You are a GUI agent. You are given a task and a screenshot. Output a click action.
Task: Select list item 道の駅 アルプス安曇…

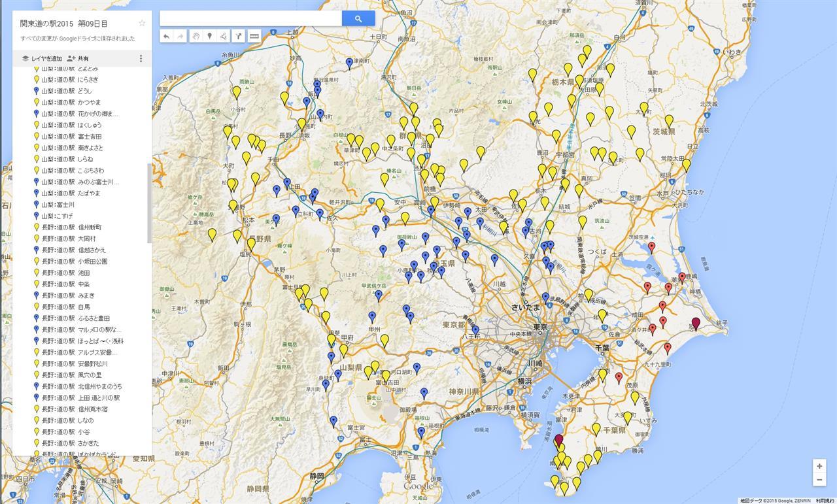80,352
